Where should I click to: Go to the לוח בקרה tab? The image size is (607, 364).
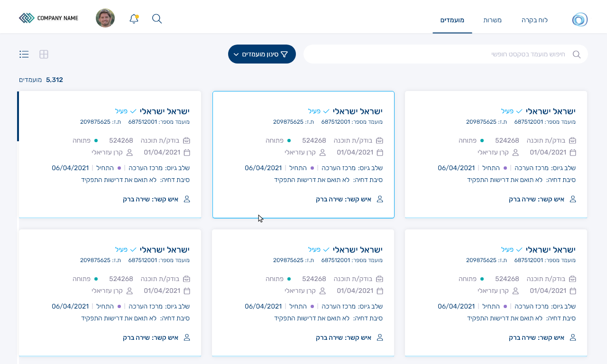pos(535,20)
